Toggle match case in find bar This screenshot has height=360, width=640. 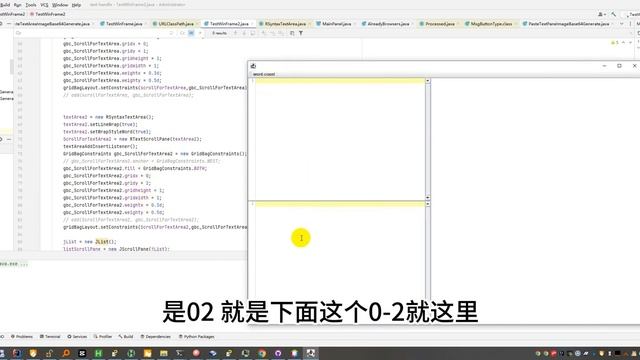coord(182,33)
